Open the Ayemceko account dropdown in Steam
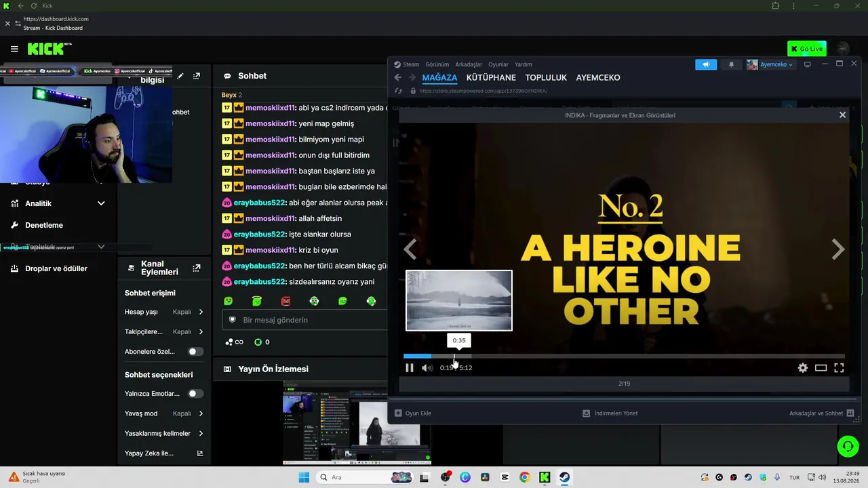The image size is (868, 488). [x=770, y=64]
